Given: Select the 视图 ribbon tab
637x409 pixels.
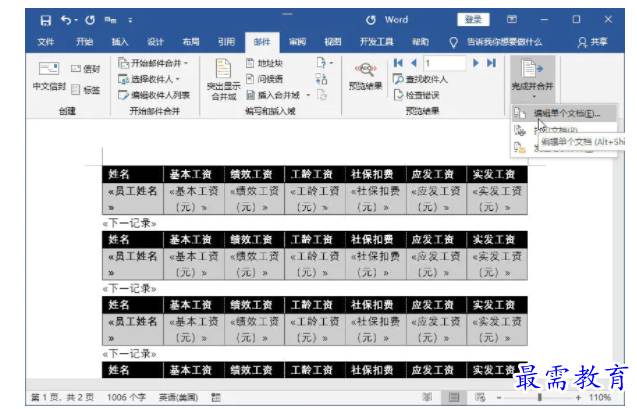Looking at the screenshot, I should pyautogui.click(x=333, y=42).
